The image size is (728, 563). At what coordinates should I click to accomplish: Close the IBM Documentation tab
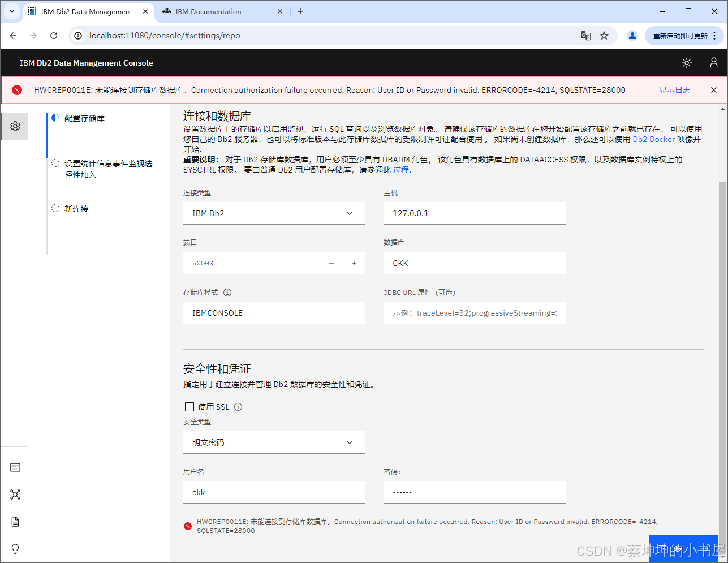point(281,11)
